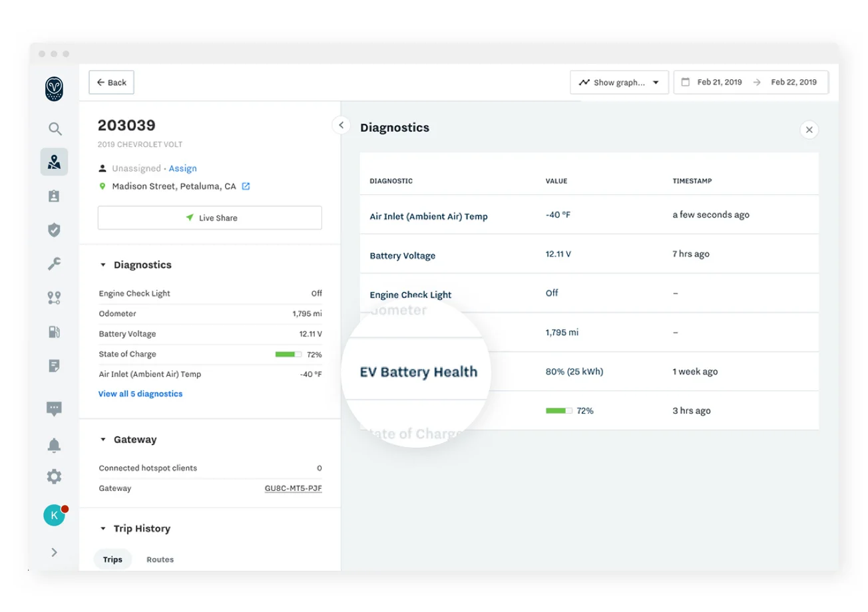The height and width of the screenshot is (612, 868).
Task: Open Battery Voltage diagnostic in table
Action: [x=402, y=255]
